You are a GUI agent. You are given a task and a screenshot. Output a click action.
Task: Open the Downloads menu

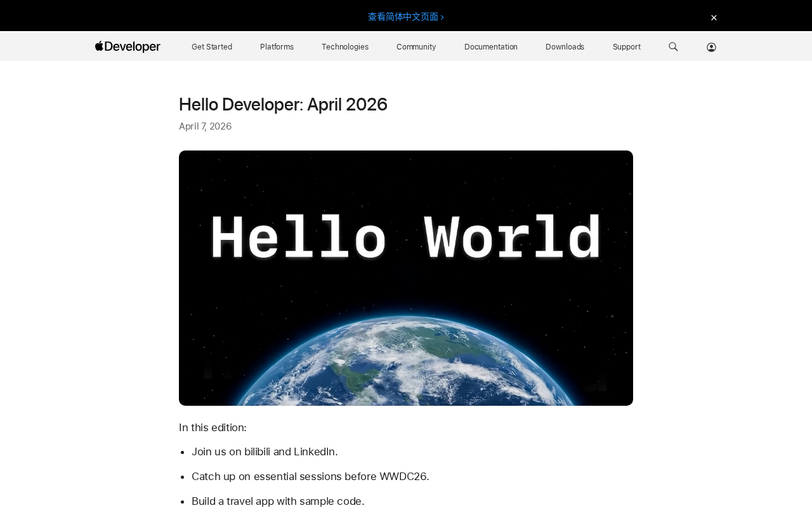[565, 47]
